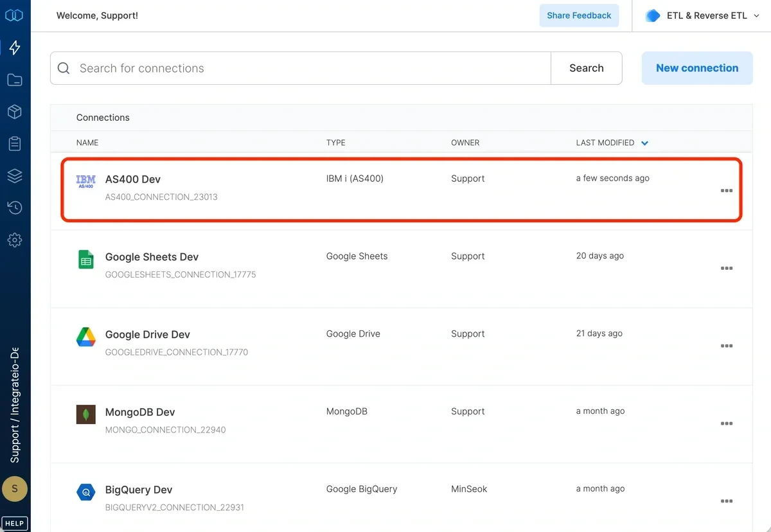Click the Share Feedback button
This screenshot has height=532, width=771.
click(x=579, y=15)
